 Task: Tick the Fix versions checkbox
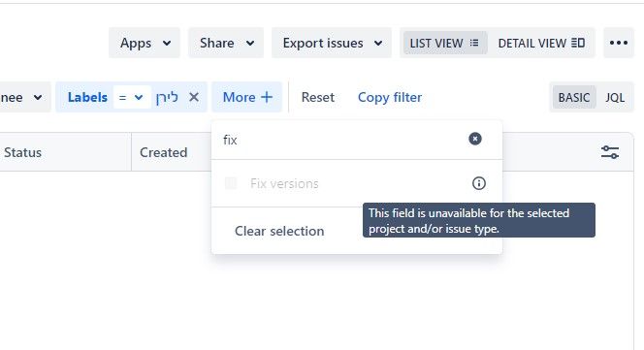click(231, 183)
